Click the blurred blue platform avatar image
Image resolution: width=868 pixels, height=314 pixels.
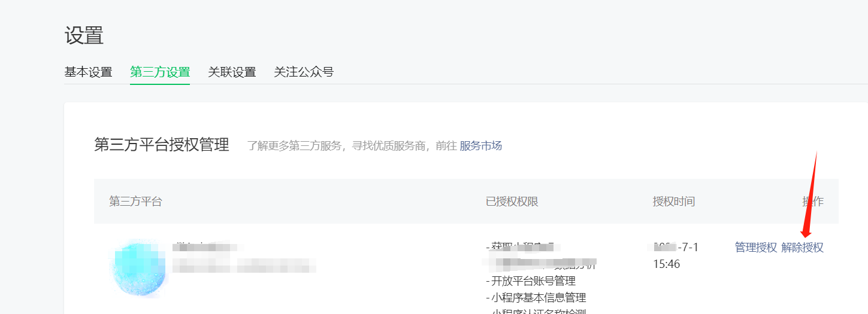point(138,267)
